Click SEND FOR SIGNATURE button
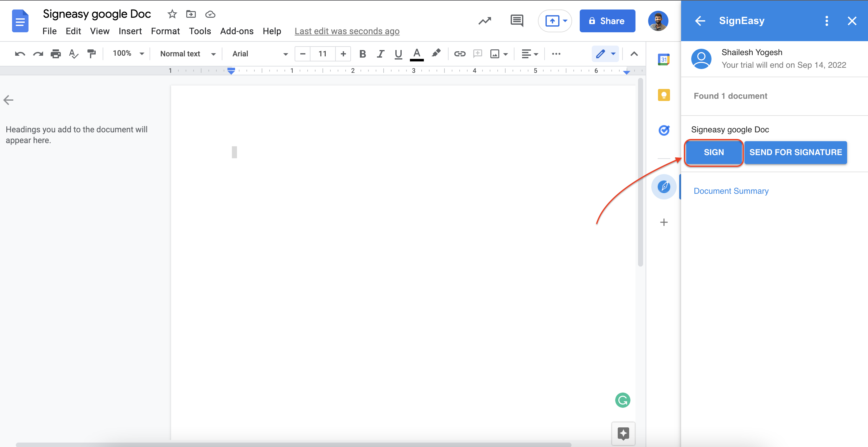This screenshot has width=868, height=447. (x=795, y=152)
